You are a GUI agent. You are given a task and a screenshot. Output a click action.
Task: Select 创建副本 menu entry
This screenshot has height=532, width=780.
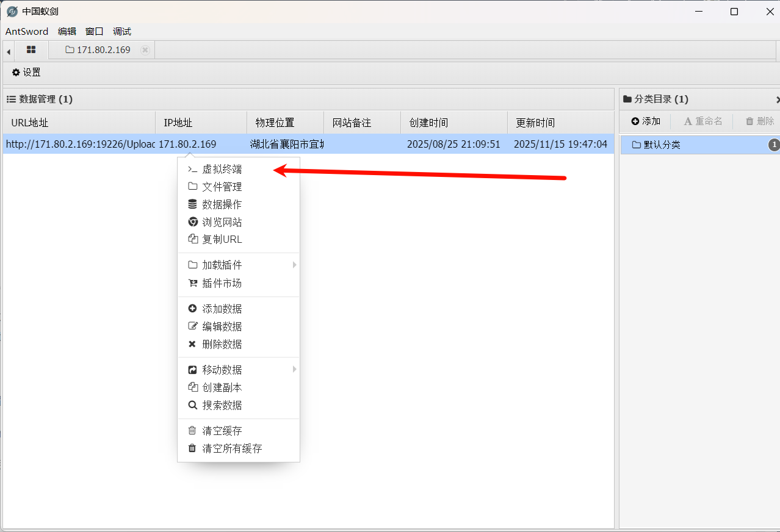pyautogui.click(x=239, y=387)
